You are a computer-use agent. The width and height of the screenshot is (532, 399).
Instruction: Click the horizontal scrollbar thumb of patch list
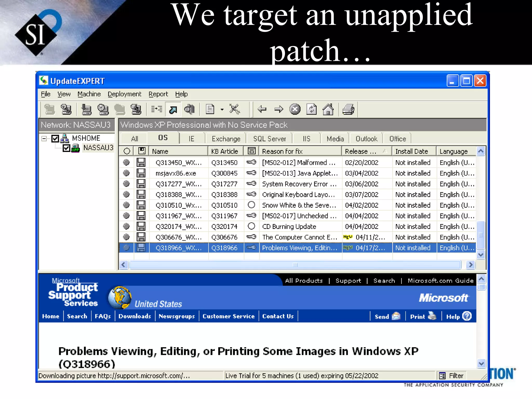[x=295, y=265]
